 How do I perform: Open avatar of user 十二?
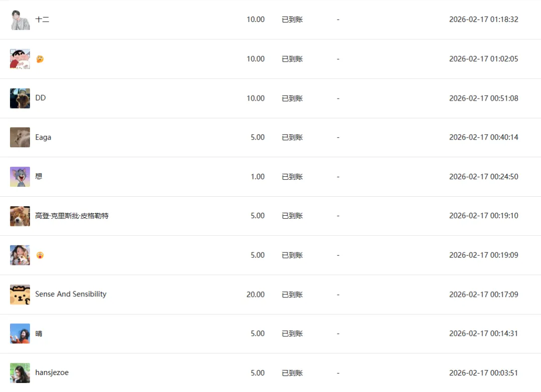click(20, 20)
